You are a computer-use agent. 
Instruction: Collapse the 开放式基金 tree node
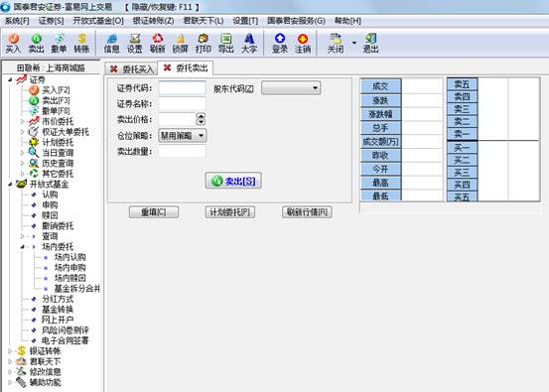click(10, 185)
